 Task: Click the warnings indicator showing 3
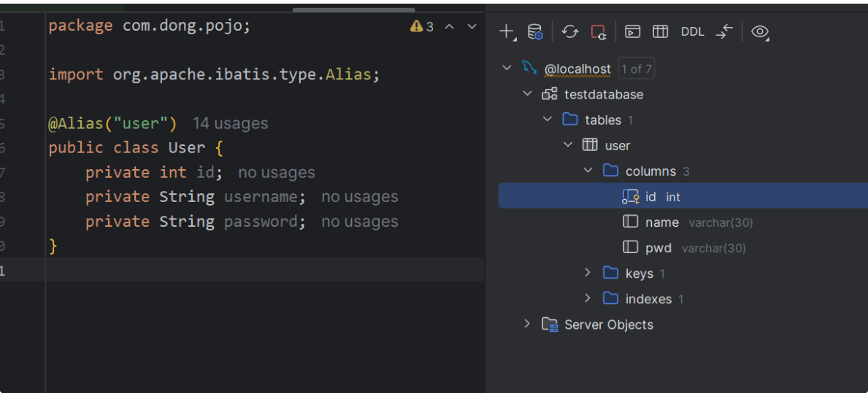coord(422,27)
